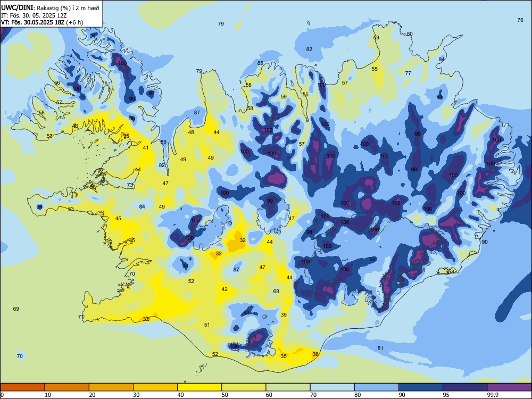Click the 50-60 pale yellow legend swatch
This screenshot has width=532, height=399.
tap(244, 387)
